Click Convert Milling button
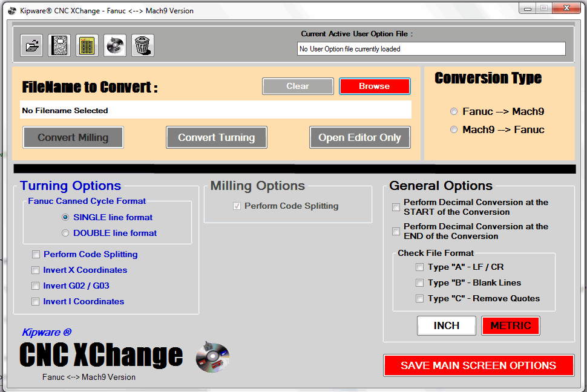This screenshot has height=392, width=587. [x=73, y=137]
